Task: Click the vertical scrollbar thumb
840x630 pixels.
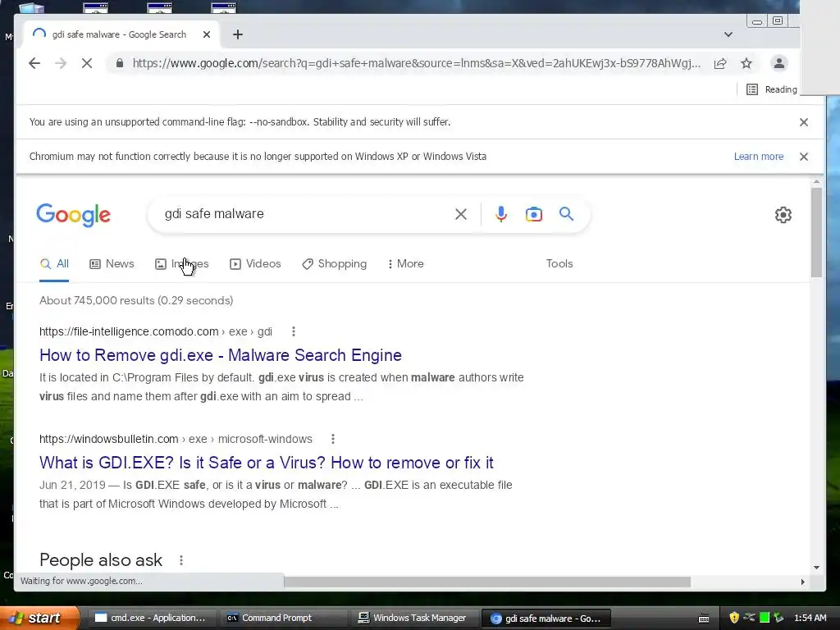Action: (x=816, y=232)
